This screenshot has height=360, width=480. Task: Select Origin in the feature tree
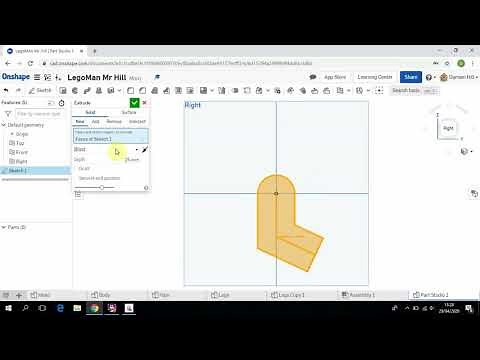click(x=22, y=134)
